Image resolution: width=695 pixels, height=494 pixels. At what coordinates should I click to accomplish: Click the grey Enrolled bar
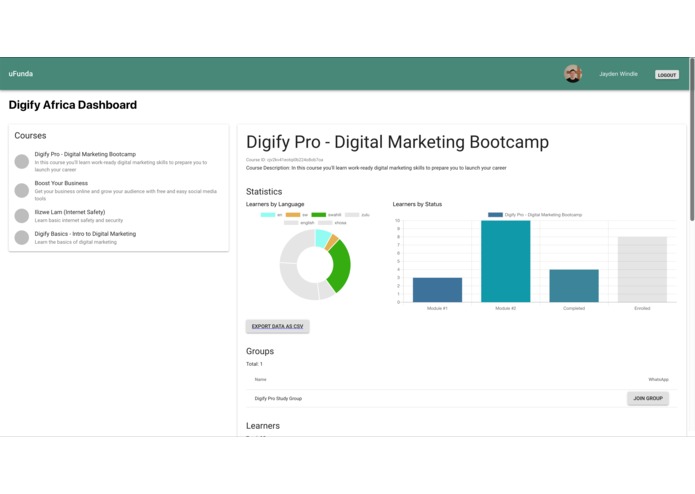pos(642,269)
